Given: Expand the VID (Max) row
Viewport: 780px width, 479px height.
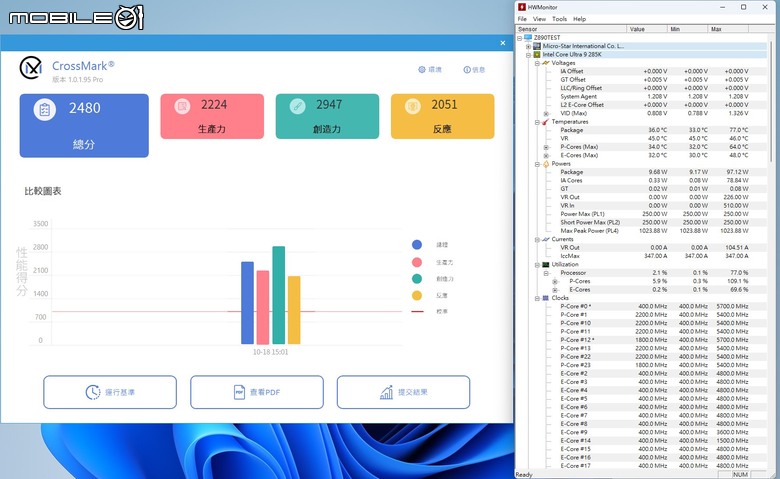Looking at the screenshot, I should [546, 113].
